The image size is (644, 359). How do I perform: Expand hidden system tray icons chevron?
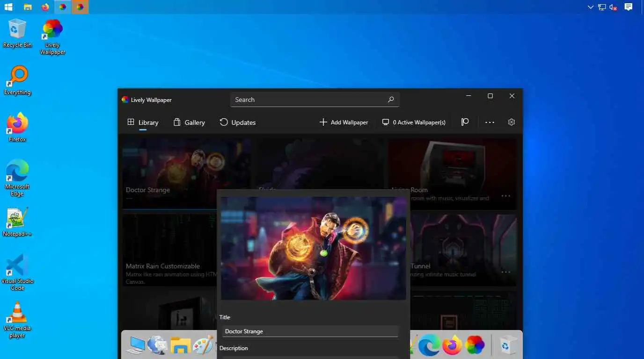591,7
